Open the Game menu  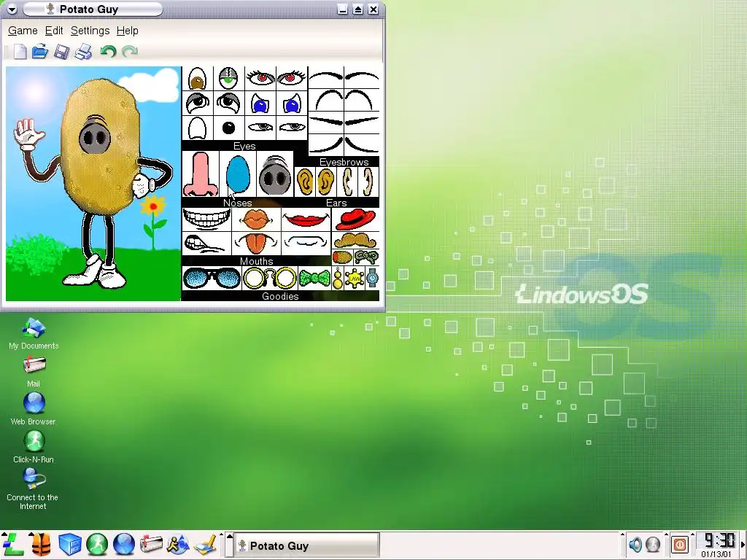tap(23, 31)
